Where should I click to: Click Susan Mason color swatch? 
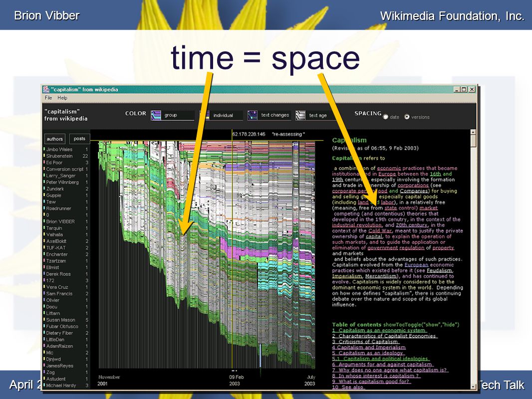point(44,320)
